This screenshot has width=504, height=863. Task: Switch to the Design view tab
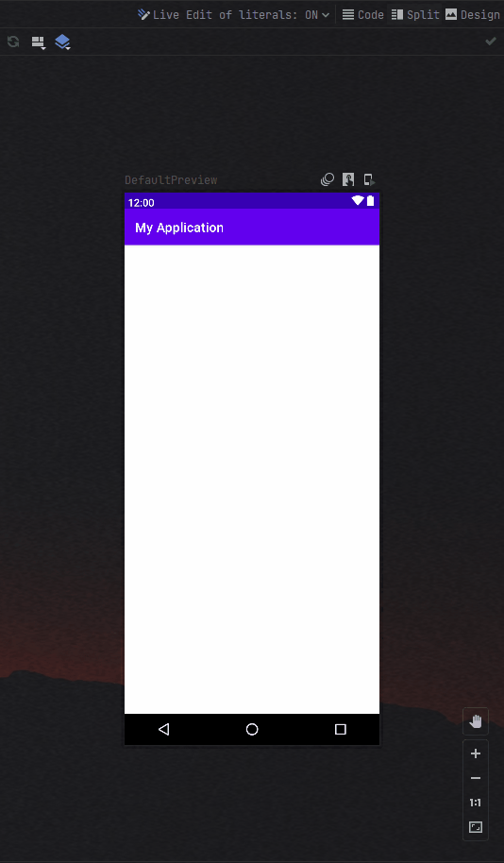click(x=473, y=15)
